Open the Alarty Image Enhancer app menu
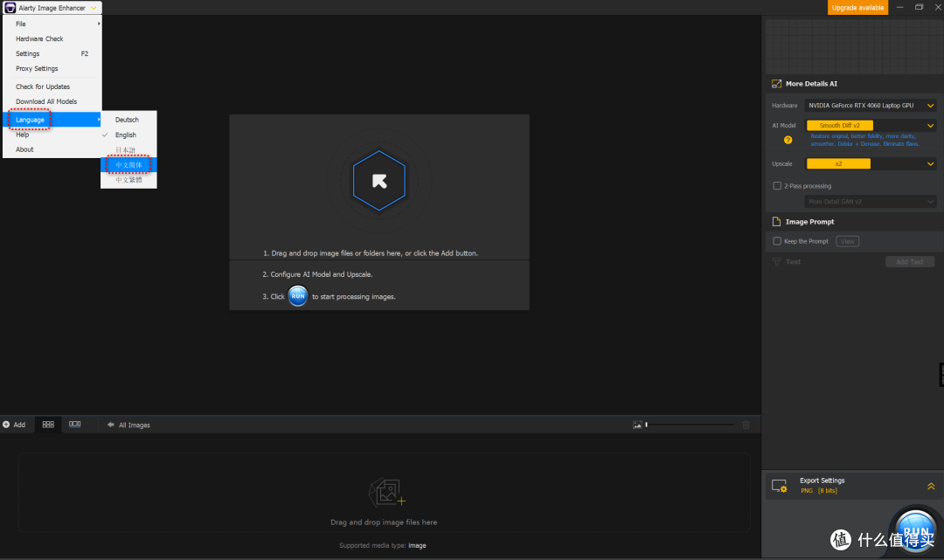 point(52,8)
